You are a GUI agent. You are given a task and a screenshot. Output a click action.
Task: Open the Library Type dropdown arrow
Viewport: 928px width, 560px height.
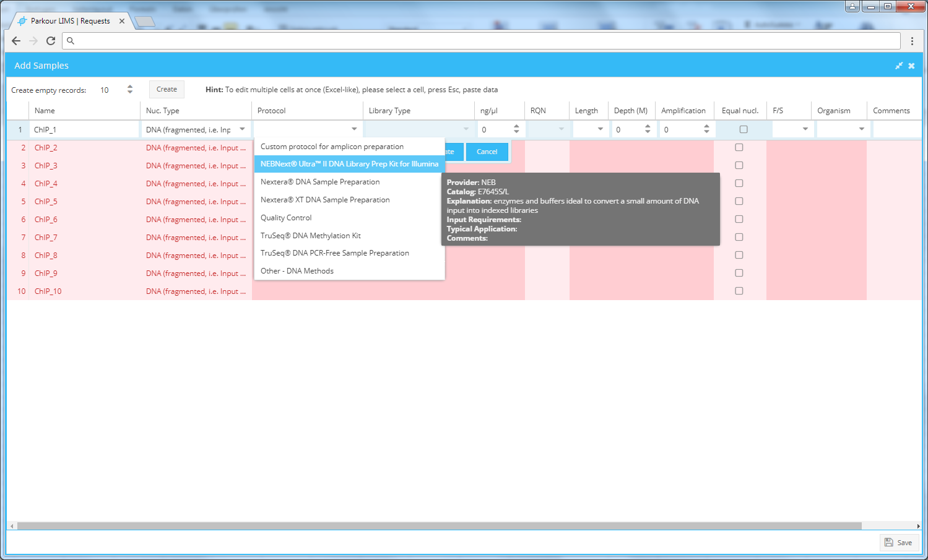pos(466,129)
